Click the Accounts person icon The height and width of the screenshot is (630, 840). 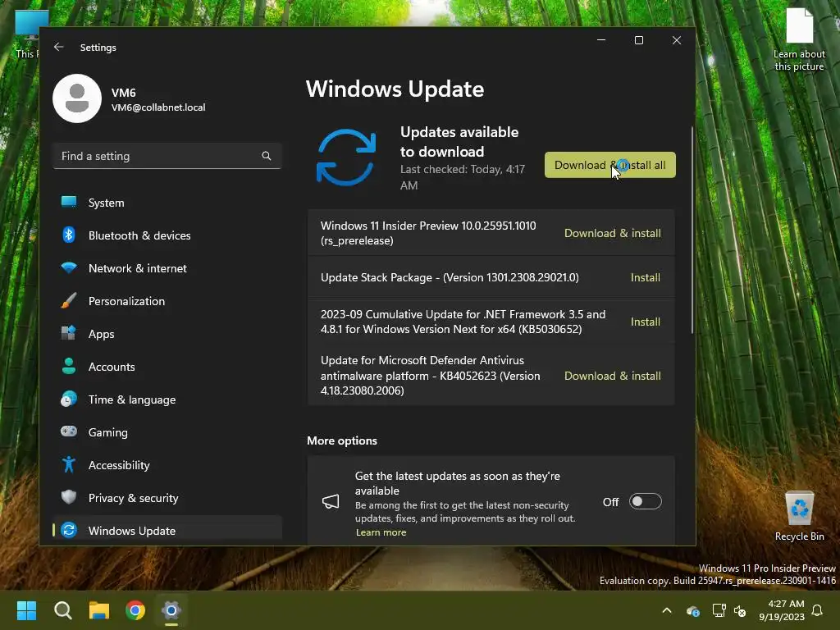69,366
